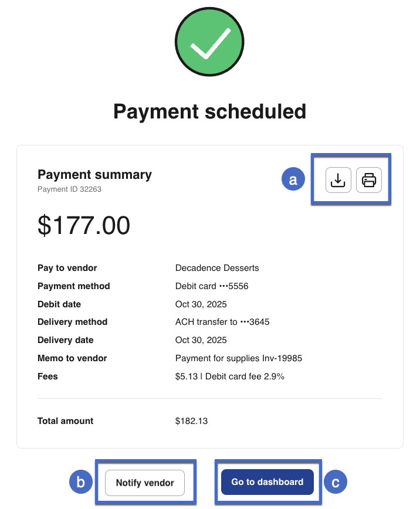Go to dashboard
The image size is (420, 509).
point(267,482)
